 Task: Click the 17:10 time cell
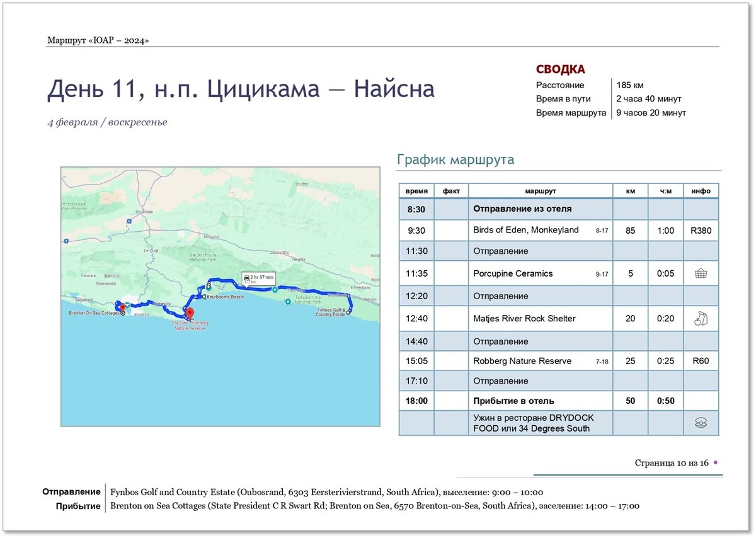pos(416,381)
